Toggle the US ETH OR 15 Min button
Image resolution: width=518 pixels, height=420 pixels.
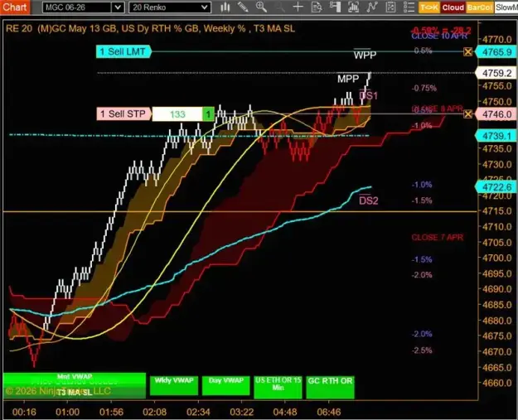(278, 387)
